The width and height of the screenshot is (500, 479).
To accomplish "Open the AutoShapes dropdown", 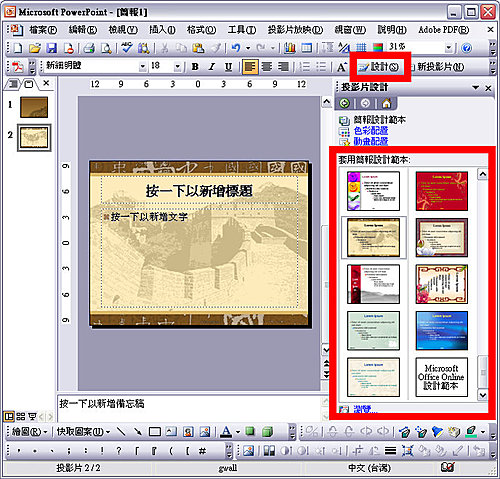I will coord(84,432).
